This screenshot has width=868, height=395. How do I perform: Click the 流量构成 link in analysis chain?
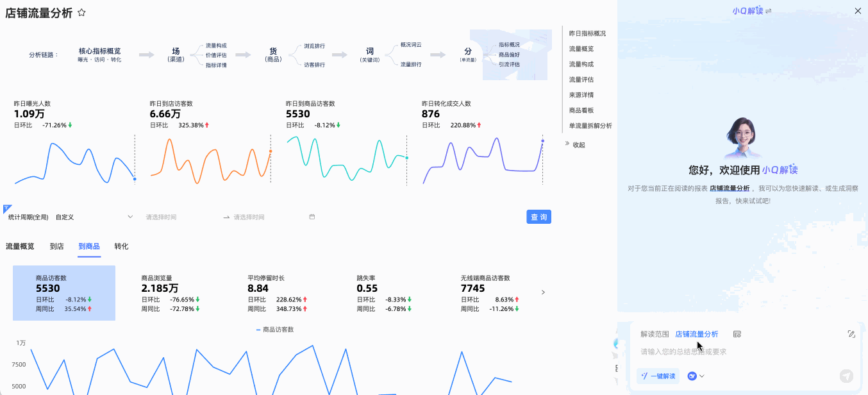coord(216,46)
